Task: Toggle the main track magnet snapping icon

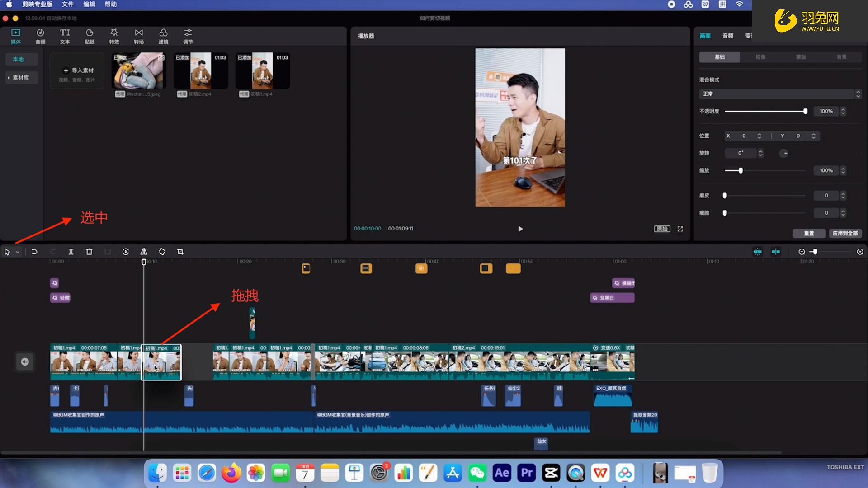Action: [758, 252]
